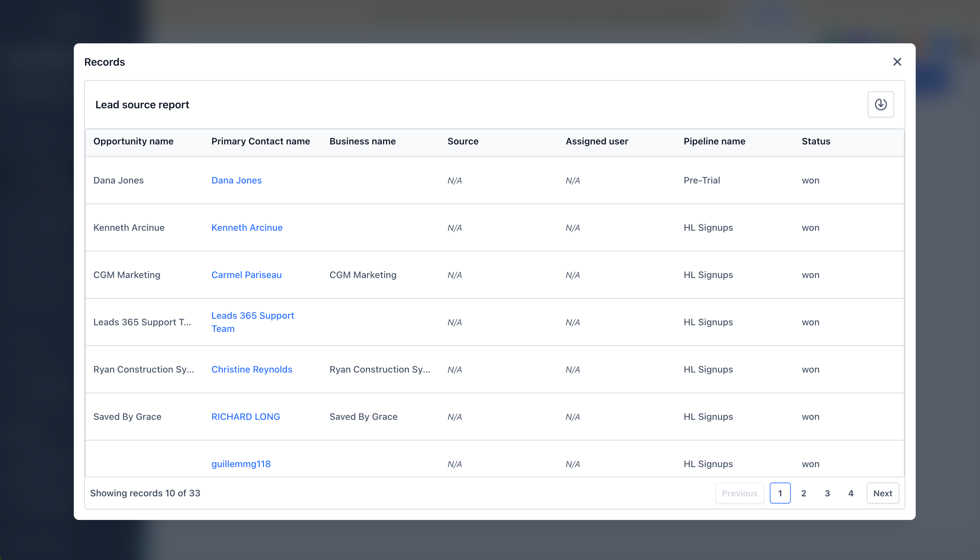Viewport: 980px width, 560px height.
Task: Click Leads 365 Support T... opportunity cell
Action: click(x=142, y=322)
